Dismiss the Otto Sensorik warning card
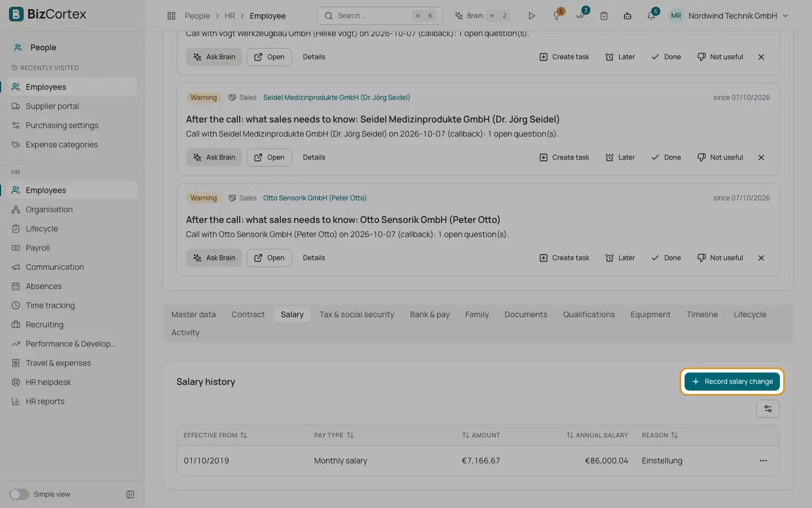The image size is (812, 508). [761, 258]
